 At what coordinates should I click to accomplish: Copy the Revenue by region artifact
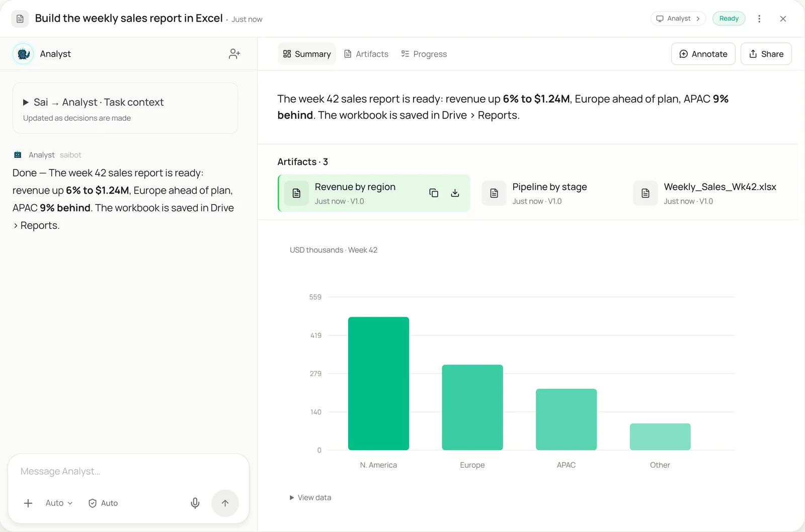pyautogui.click(x=434, y=193)
